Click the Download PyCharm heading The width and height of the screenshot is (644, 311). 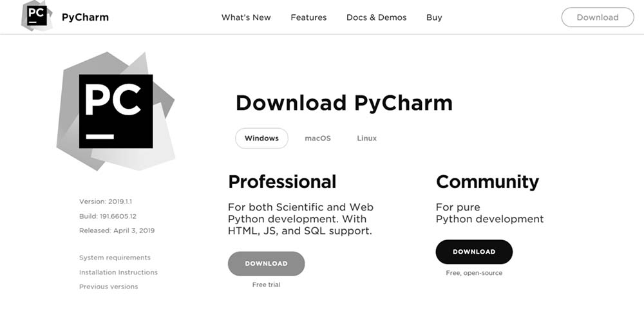344,103
